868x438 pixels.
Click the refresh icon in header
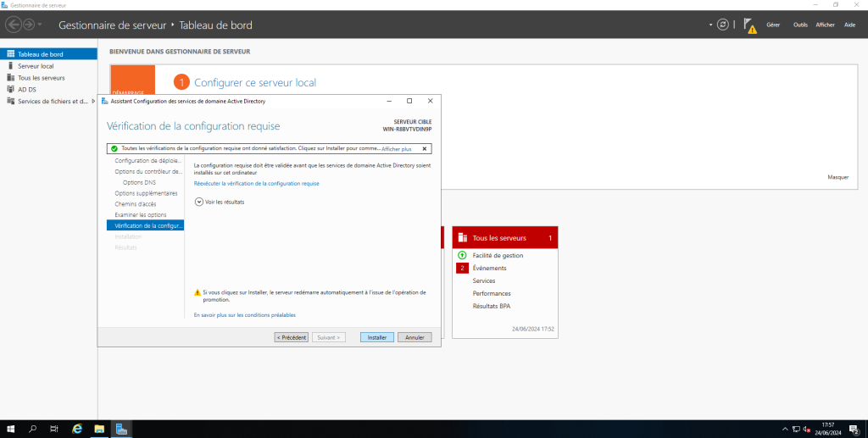(723, 25)
